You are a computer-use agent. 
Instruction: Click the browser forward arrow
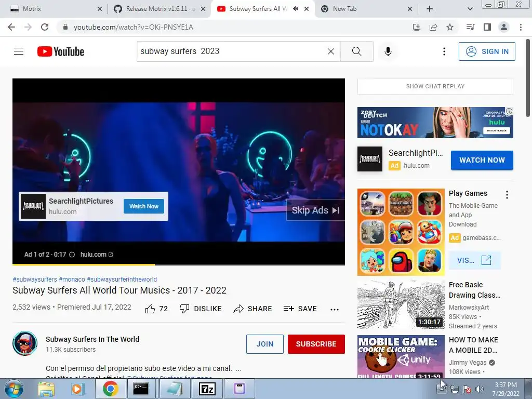pos(28,27)
